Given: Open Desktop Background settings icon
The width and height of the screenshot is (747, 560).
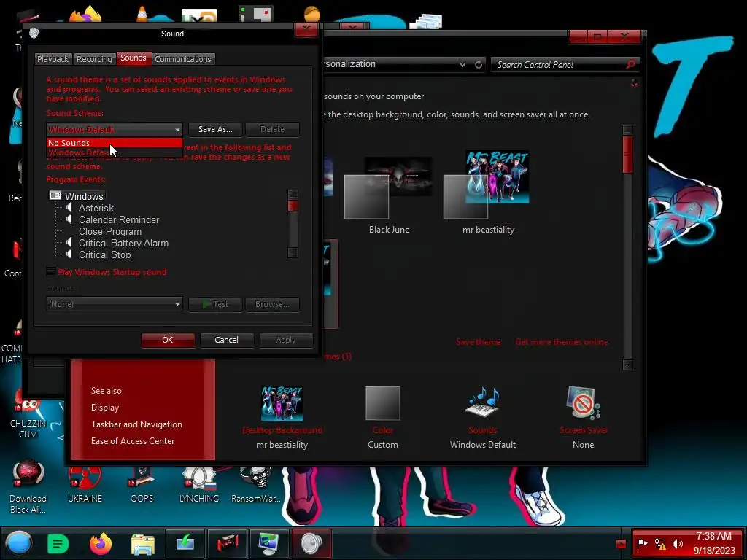Looking at the screenshot, I should [x=282, y=403].
